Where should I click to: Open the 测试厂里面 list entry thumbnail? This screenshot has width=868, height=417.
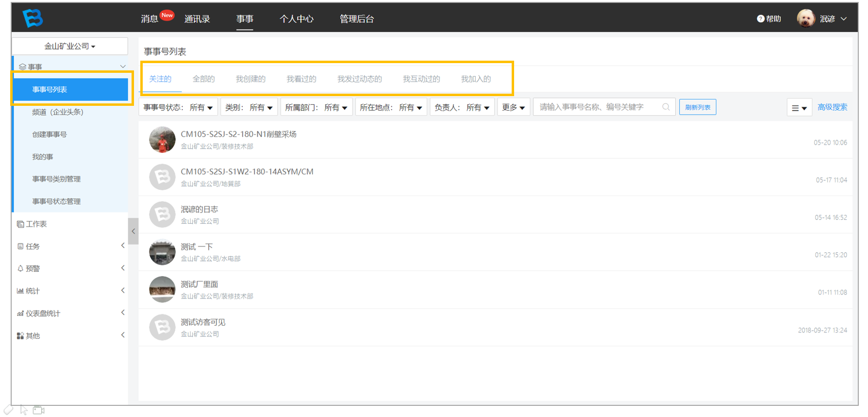pyautogui.click(x=162, y=290)
